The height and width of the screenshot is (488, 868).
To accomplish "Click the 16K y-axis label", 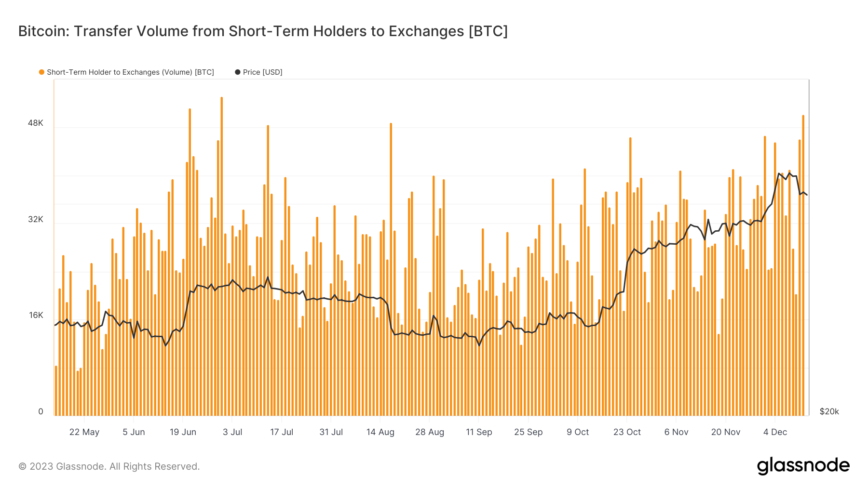I will (x=36, y=315).
